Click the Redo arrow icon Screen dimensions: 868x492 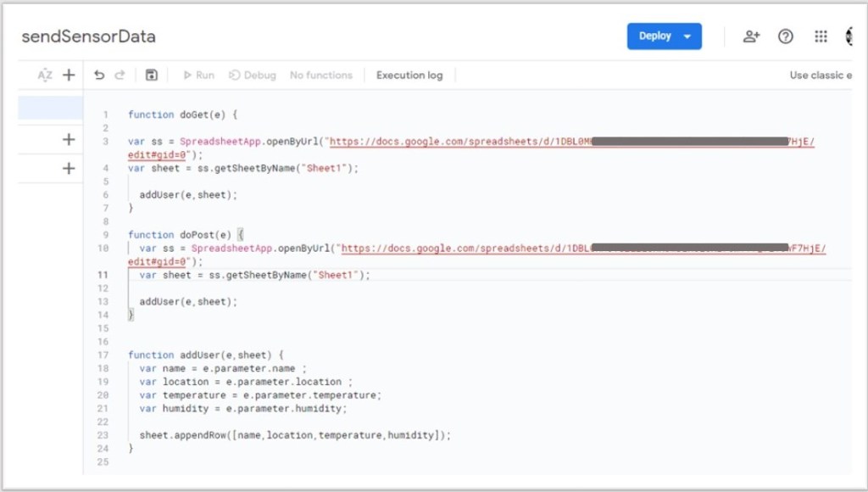(x=120, y=75)
